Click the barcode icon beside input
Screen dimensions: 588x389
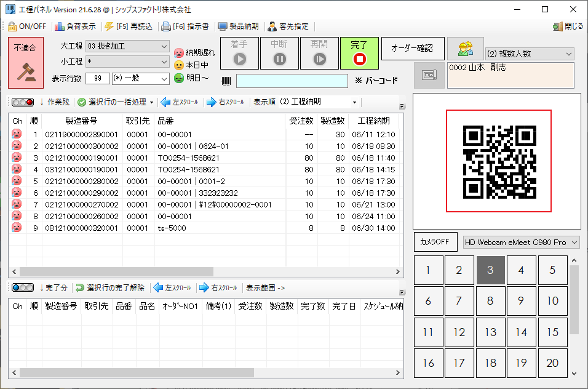coord(226,81)
